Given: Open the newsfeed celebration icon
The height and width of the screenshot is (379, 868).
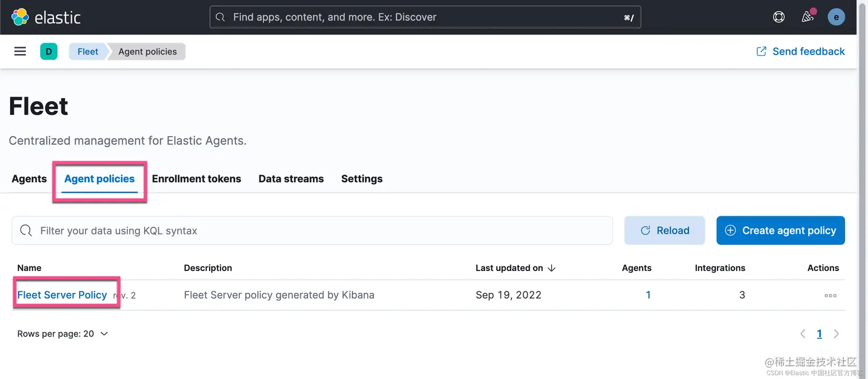Looking at the screenshot, I should click(x=808, y=17).
